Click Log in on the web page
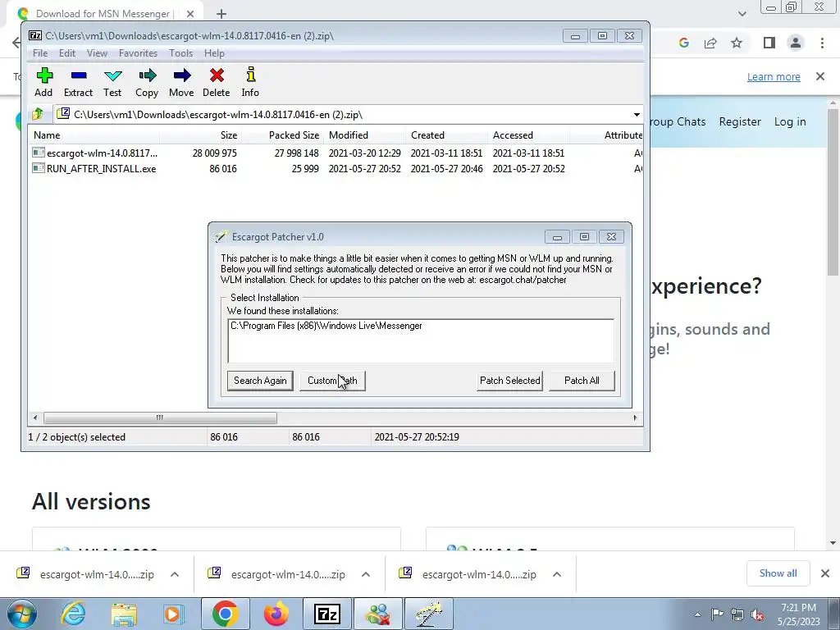Screen dimensions: 840x630 (790, 121)
